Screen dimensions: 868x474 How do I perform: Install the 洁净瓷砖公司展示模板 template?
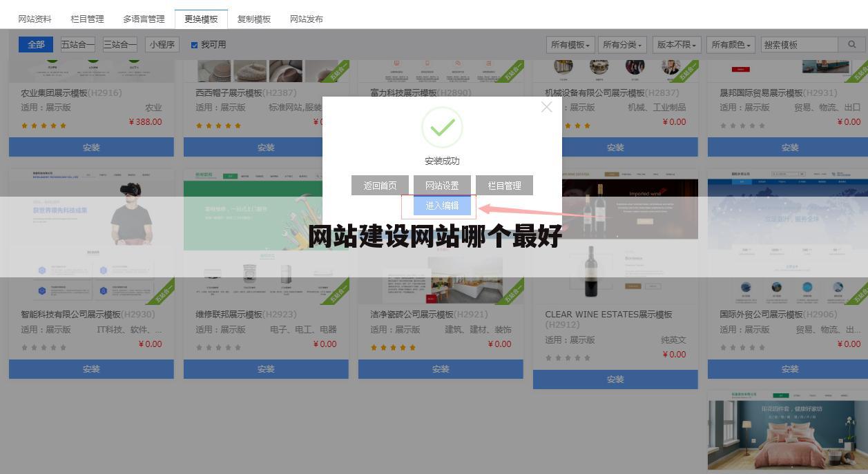pos(441,369)
